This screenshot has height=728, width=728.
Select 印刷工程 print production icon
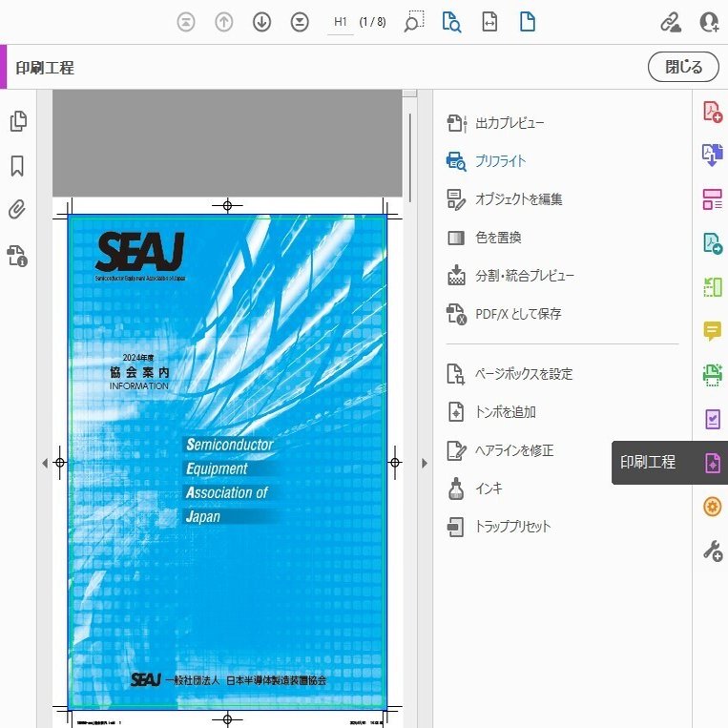point(713,463)
